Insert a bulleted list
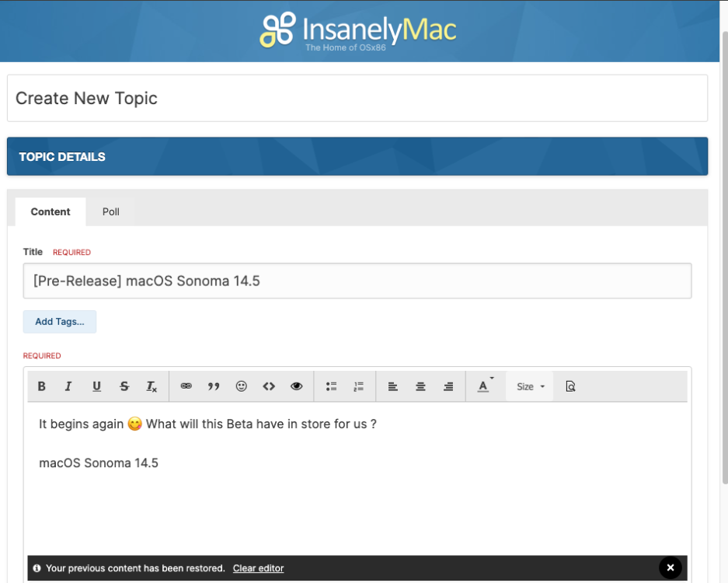 pyautogui.click(x=331, y=386)
